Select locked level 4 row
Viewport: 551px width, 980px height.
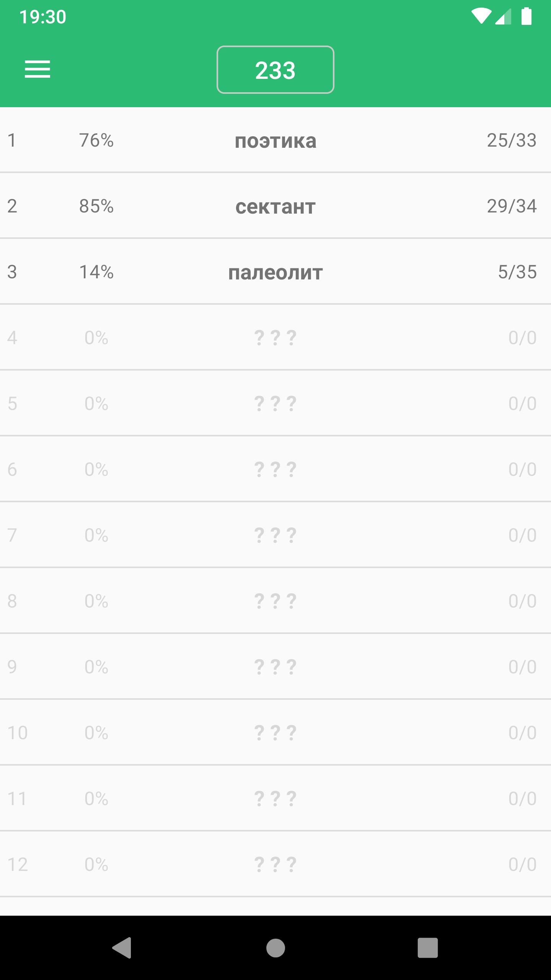pyautogui.click(x=275, y=338)
